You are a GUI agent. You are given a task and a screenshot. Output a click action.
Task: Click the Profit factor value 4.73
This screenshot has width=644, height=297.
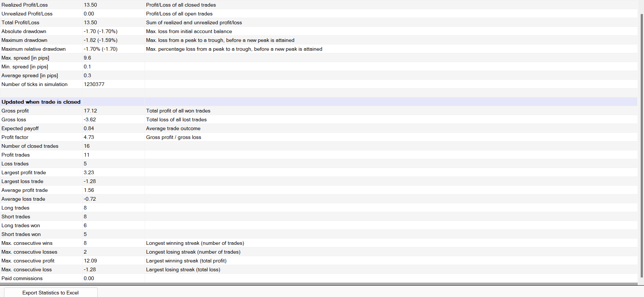pos(89,137)
